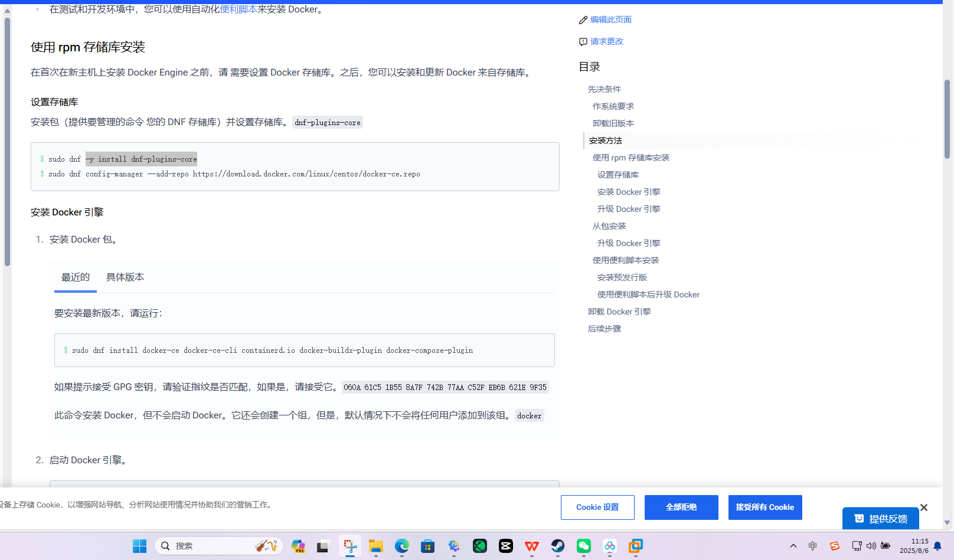954x560 pixels.
Task: Click the Cookie 设置 button
Action: coord(597,507)
